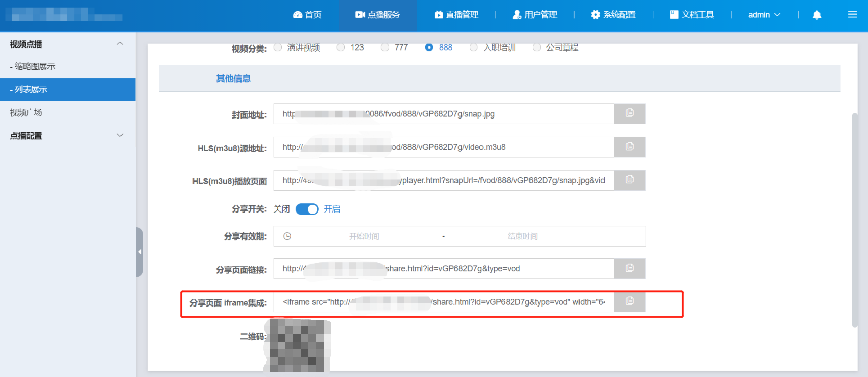Image resolution: width=868 pixels, height=377 pixels.
Task: Open 用户管理 in top navigation
Action: coord(535,15)
